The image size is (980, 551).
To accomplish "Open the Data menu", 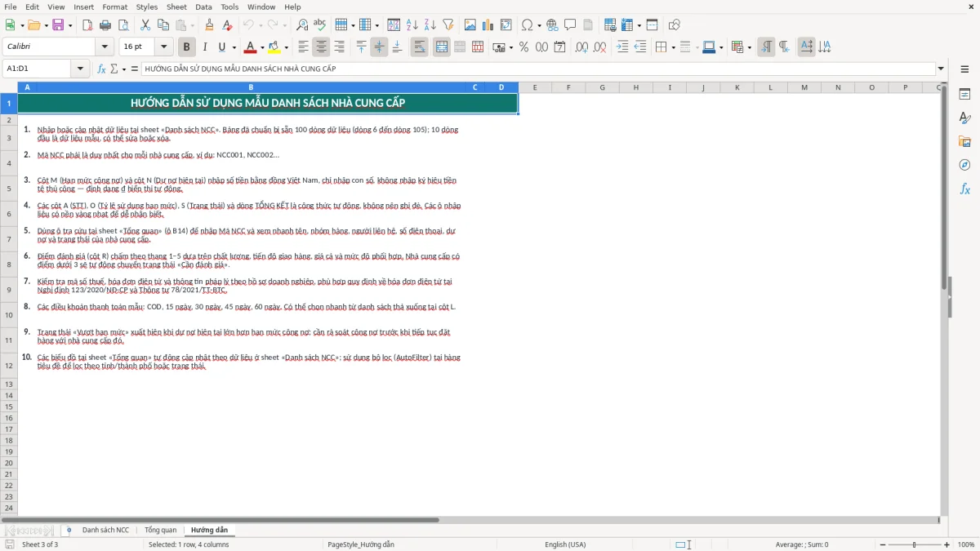I will (203, 7).
